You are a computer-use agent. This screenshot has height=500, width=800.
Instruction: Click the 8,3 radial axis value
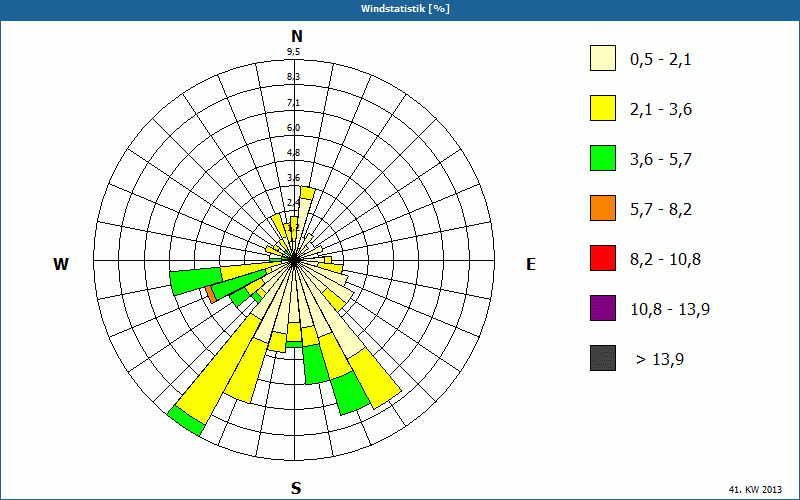pyautogui.click(x=293, y=77)
